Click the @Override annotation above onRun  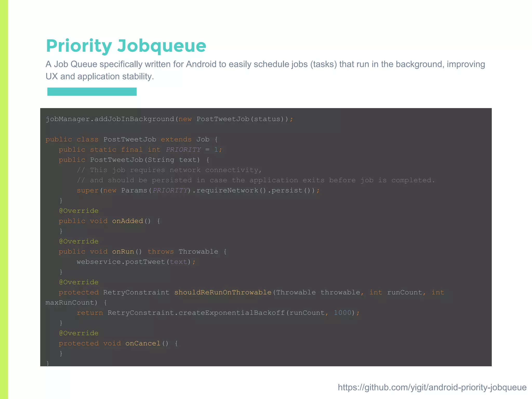tap(79, 241)
